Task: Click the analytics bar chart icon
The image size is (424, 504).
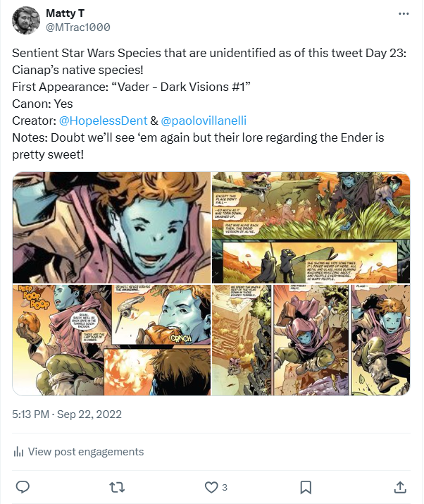Action: point(18,452)
